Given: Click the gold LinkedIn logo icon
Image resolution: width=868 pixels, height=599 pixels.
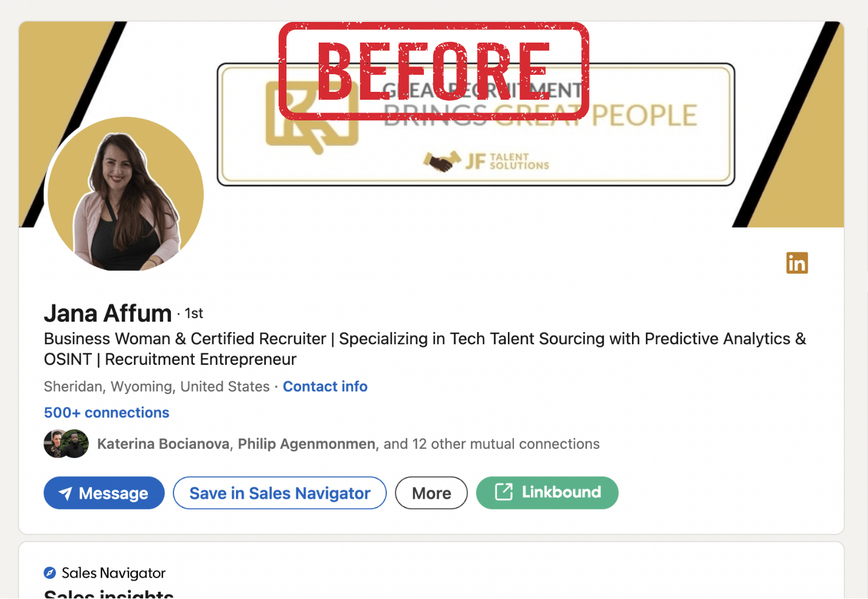Looking at the screenshot, I should click(797, 263).
